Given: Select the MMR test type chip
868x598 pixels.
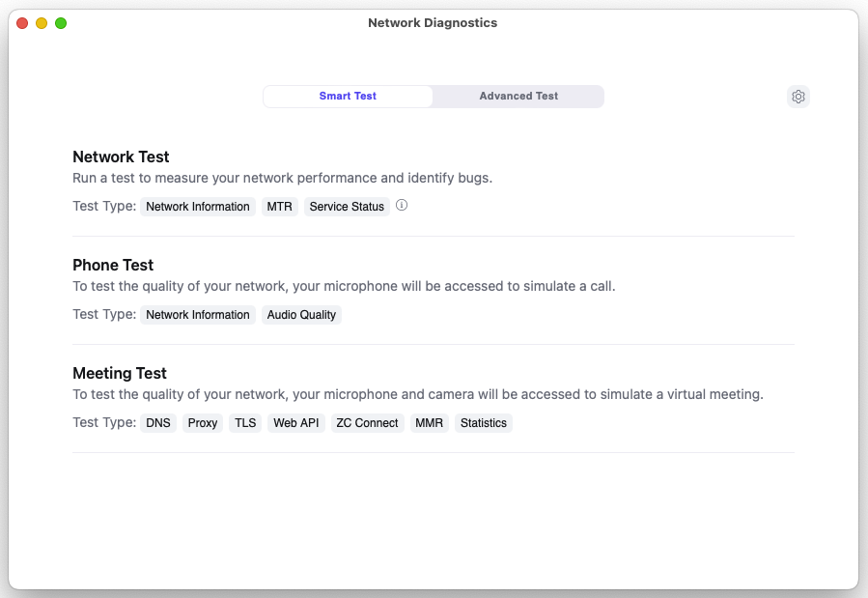Looking at the screenshot, I should coord(429,422).
